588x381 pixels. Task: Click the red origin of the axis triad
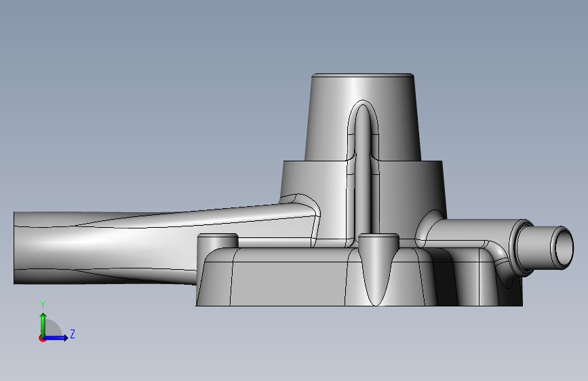coord(42,338)
